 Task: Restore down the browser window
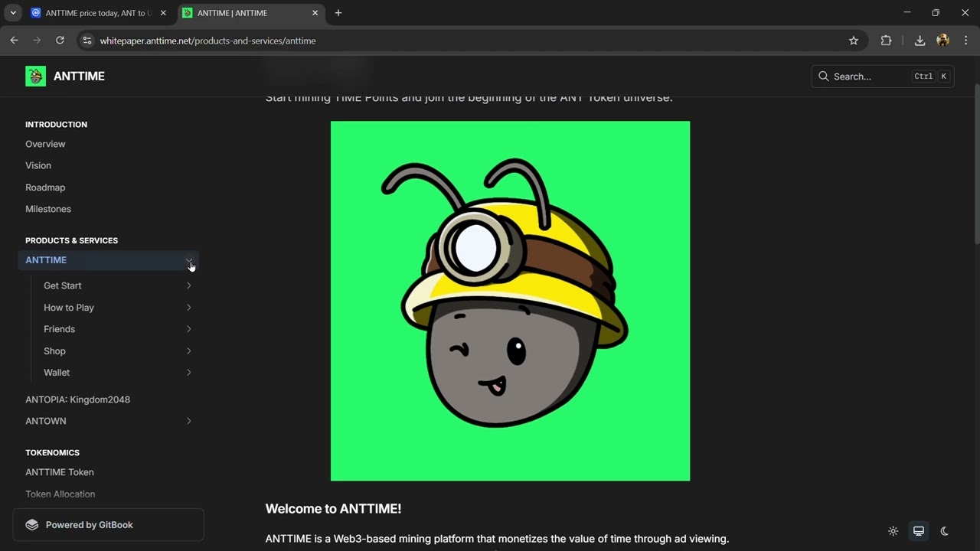(x=936, y=12)
